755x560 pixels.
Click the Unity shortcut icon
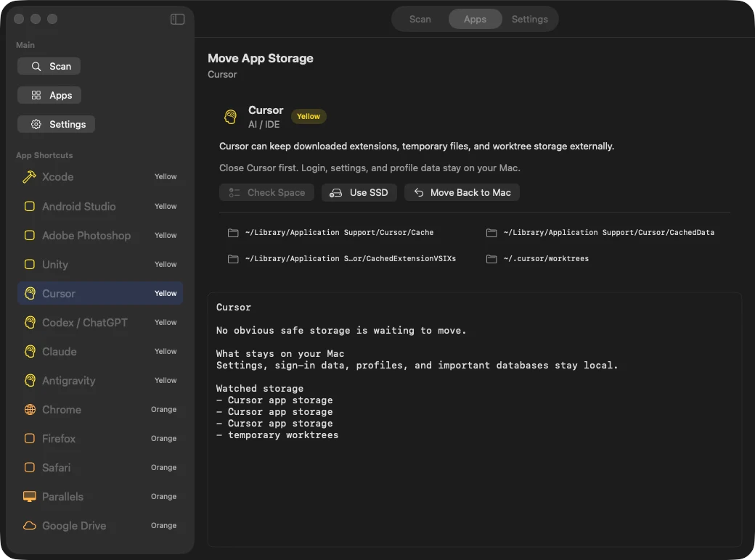[29, 264]
